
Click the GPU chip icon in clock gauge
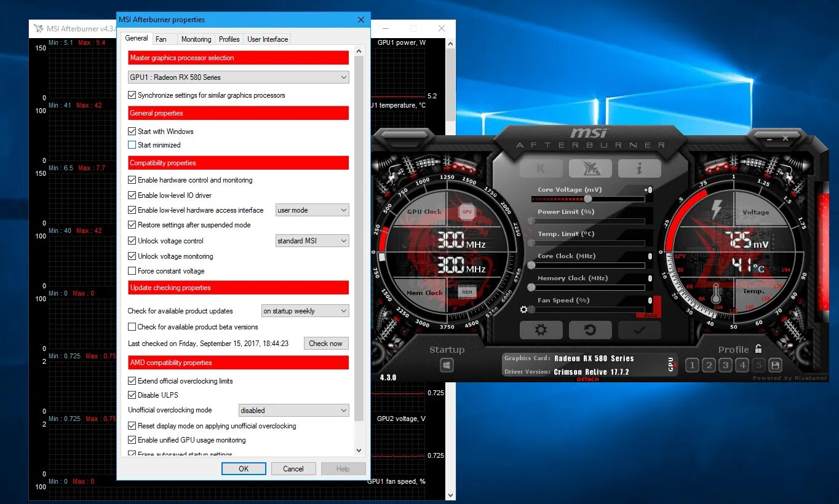(467, 211)
